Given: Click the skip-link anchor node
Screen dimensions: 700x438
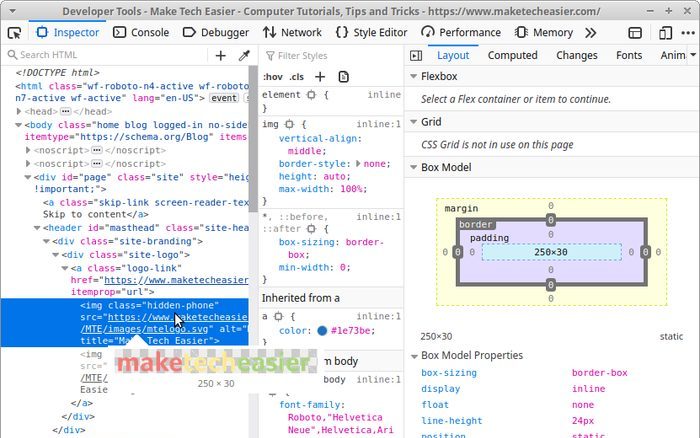Looking at the screenshot, I should click(146, 208).
